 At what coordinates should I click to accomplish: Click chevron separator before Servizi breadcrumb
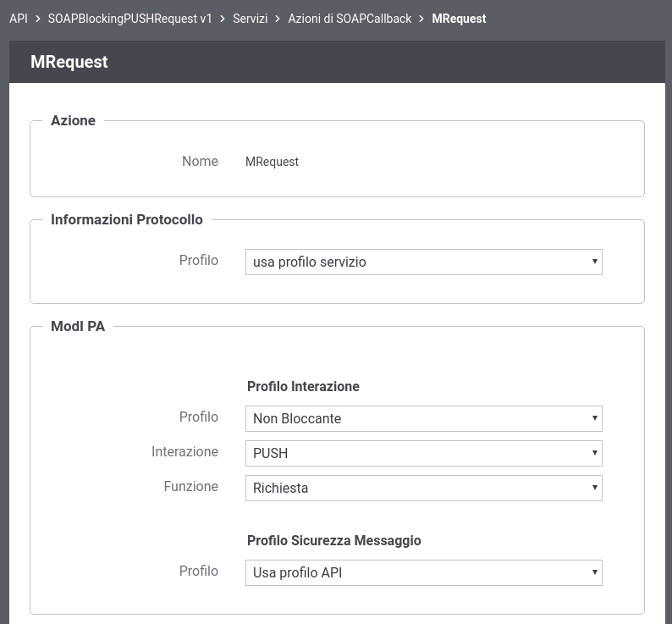click(x=223, y=19)
